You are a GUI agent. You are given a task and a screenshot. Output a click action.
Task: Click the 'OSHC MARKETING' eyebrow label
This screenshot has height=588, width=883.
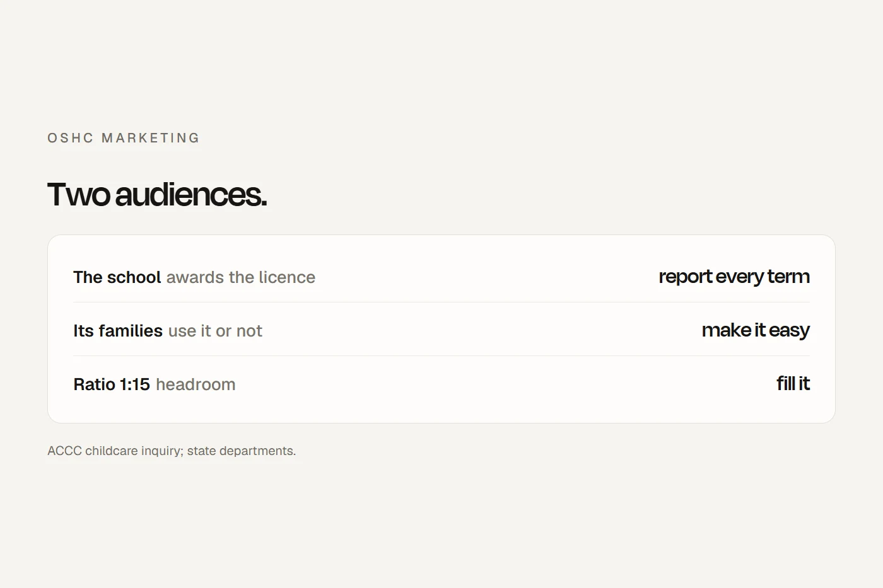pyautogui.click(x=124, y=138)
